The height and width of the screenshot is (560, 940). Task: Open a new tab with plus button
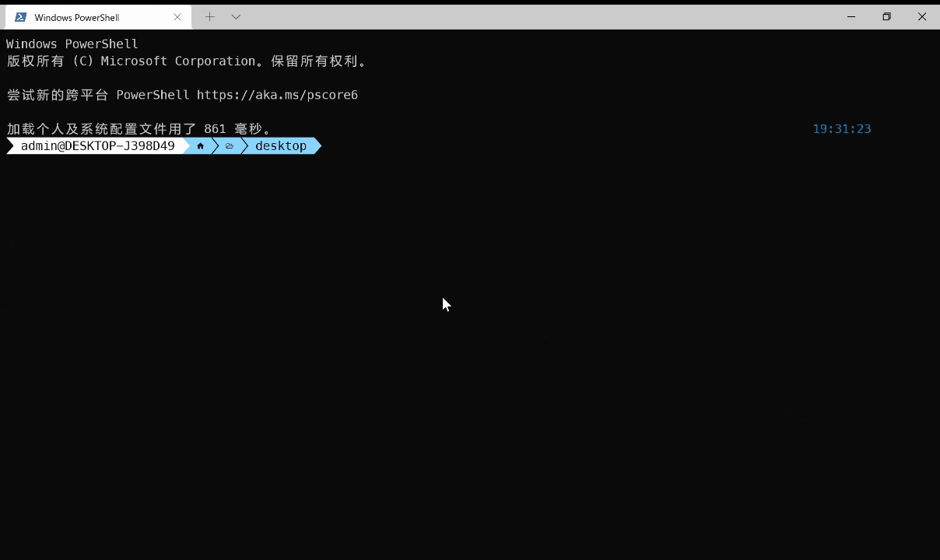pyautogui.click(x=210, y=17)
